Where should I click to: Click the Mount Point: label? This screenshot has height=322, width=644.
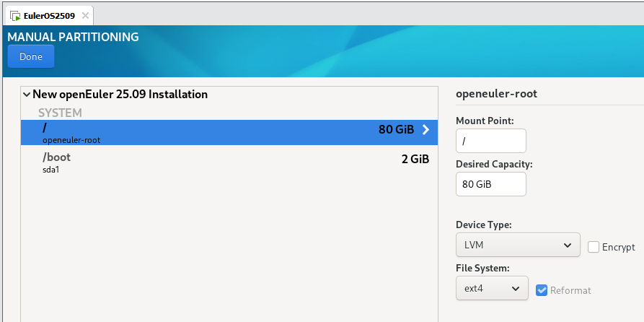pyautogui.click(x=485, y=121)
